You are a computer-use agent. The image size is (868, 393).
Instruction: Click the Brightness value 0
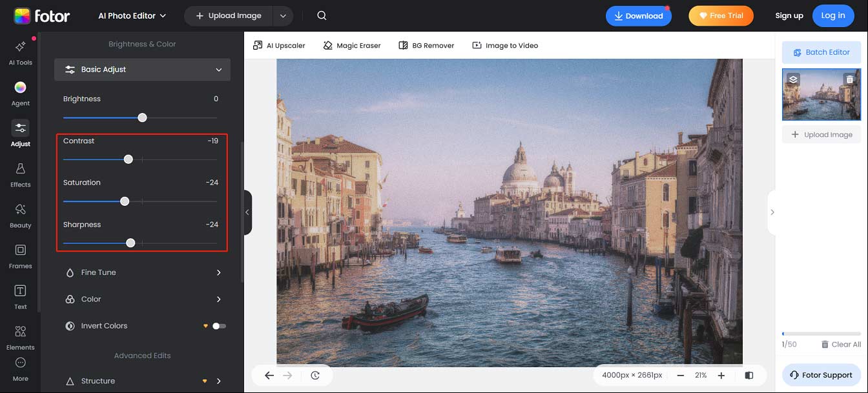[216, 99]
